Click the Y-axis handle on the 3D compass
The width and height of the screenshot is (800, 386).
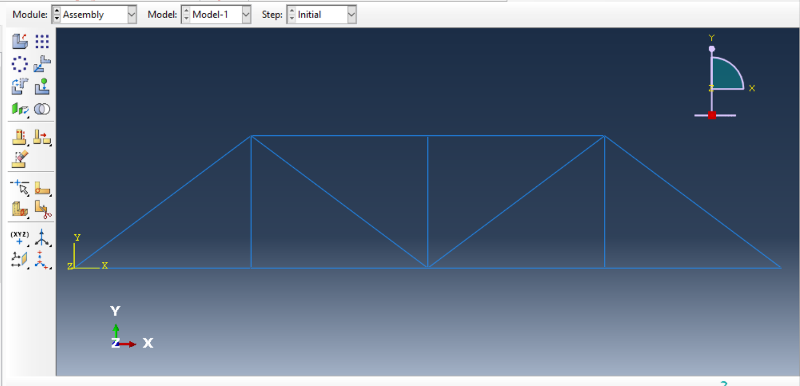pyautogui.click(x=712, y=49)
